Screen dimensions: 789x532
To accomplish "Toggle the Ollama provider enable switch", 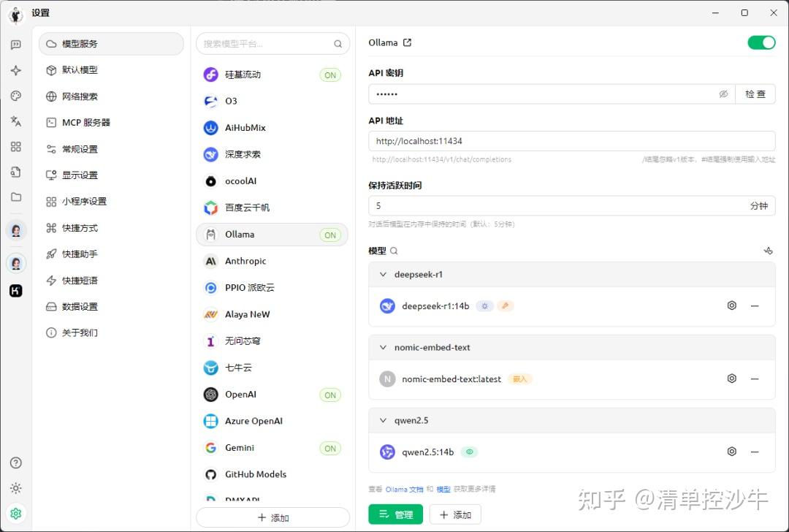I will [x=761, y=43].
